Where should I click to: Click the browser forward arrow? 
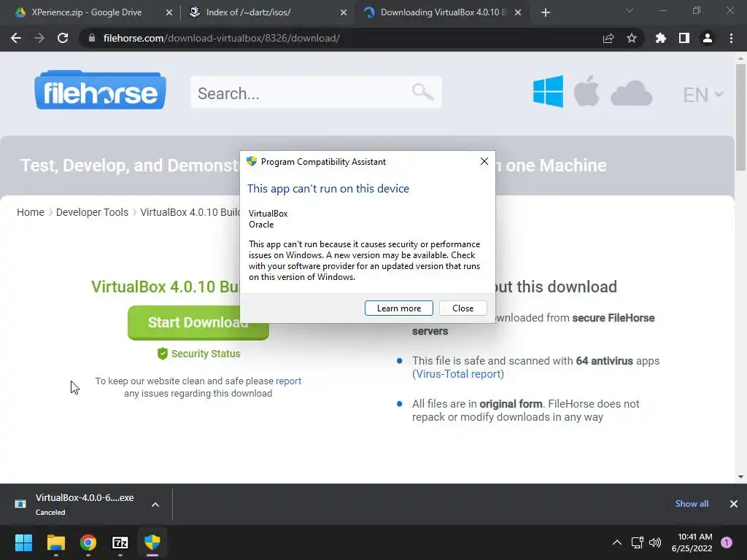(39, 38)
